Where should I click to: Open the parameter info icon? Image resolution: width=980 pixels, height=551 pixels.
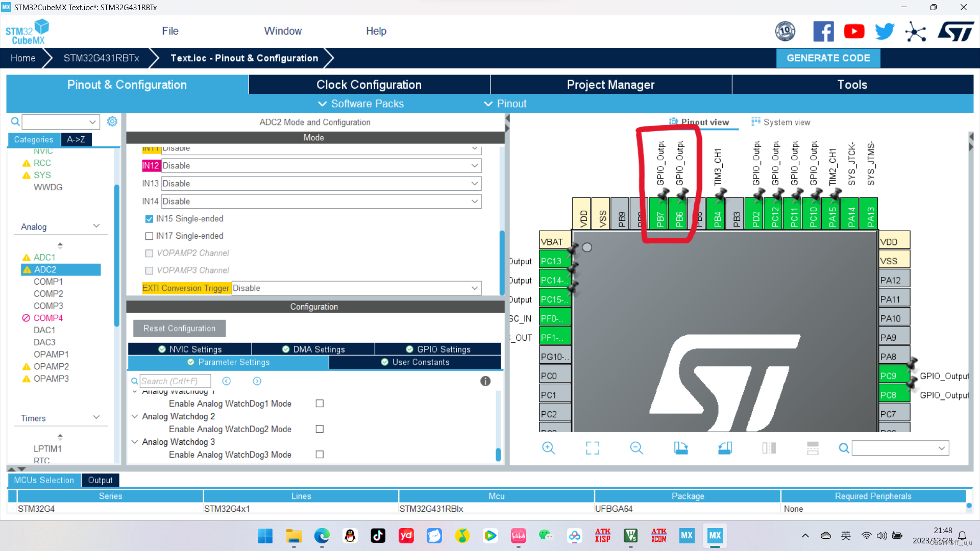coord(485,381)
